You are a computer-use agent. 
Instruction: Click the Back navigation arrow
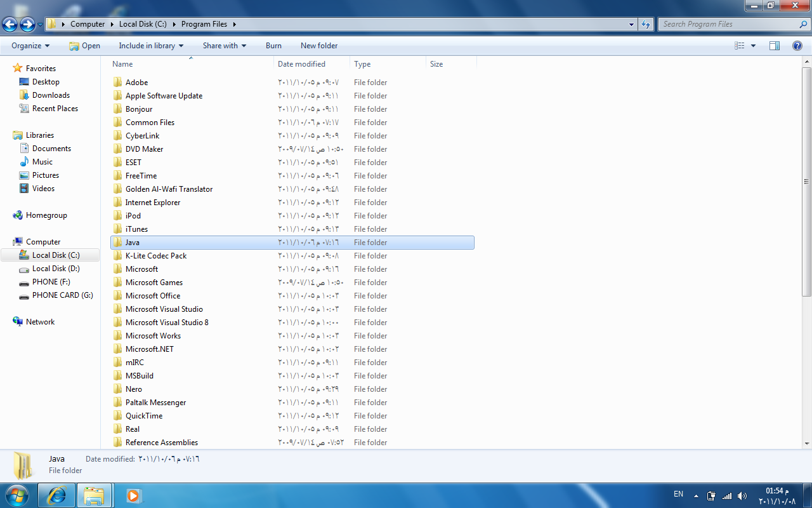tap(10, 25)
